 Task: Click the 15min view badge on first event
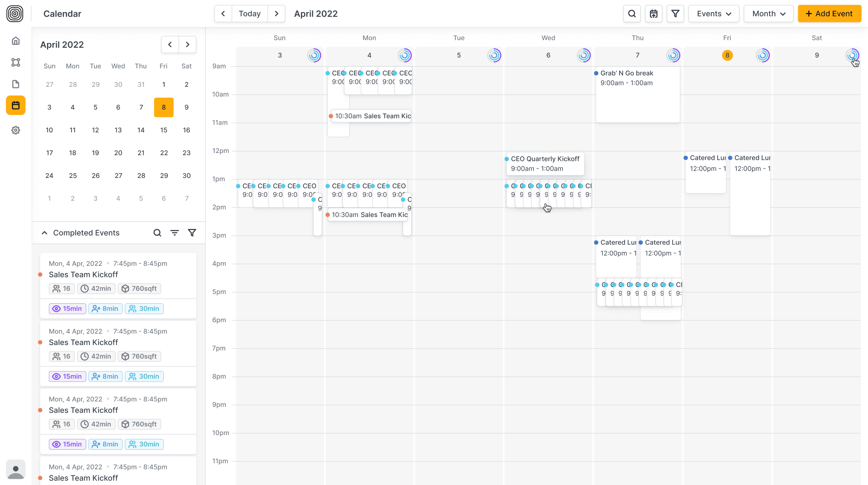pyautogui.click(x=68, y=309)
